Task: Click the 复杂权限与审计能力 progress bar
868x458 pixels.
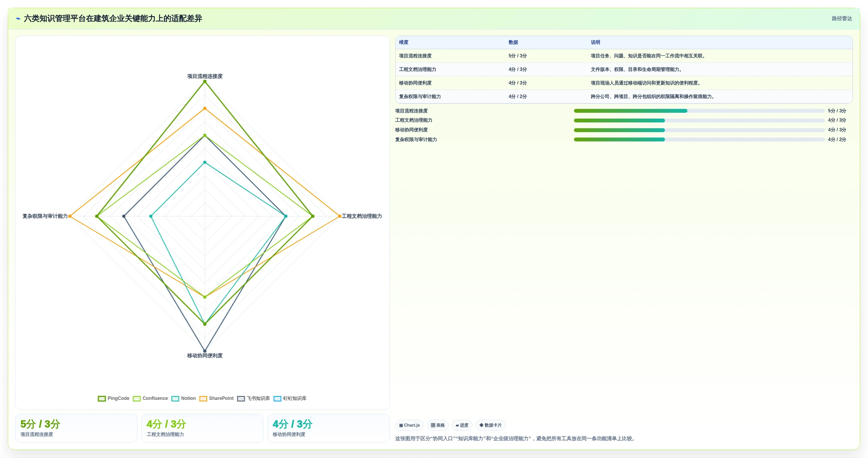Action: [x=699, y=139]
